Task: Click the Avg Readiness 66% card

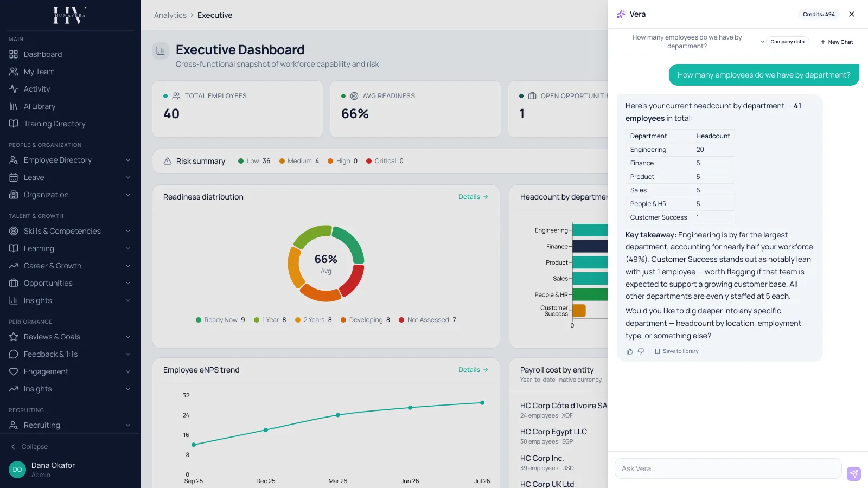Action: click(416, 109)
